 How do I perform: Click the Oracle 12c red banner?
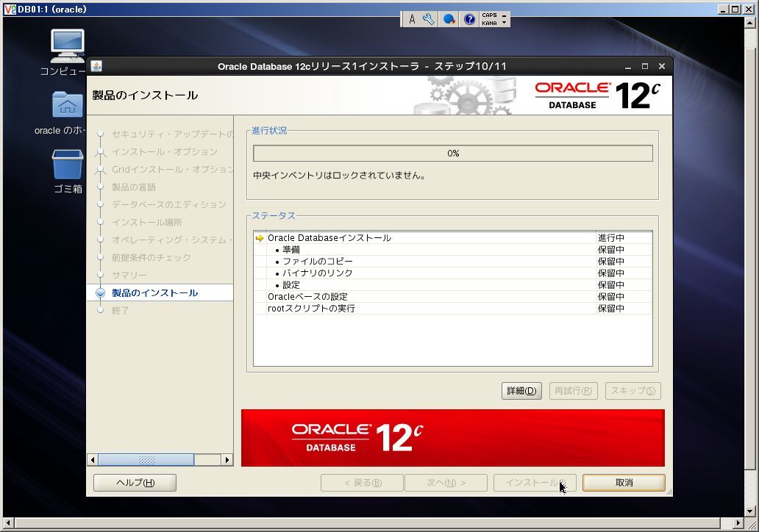tap(452, 438)
